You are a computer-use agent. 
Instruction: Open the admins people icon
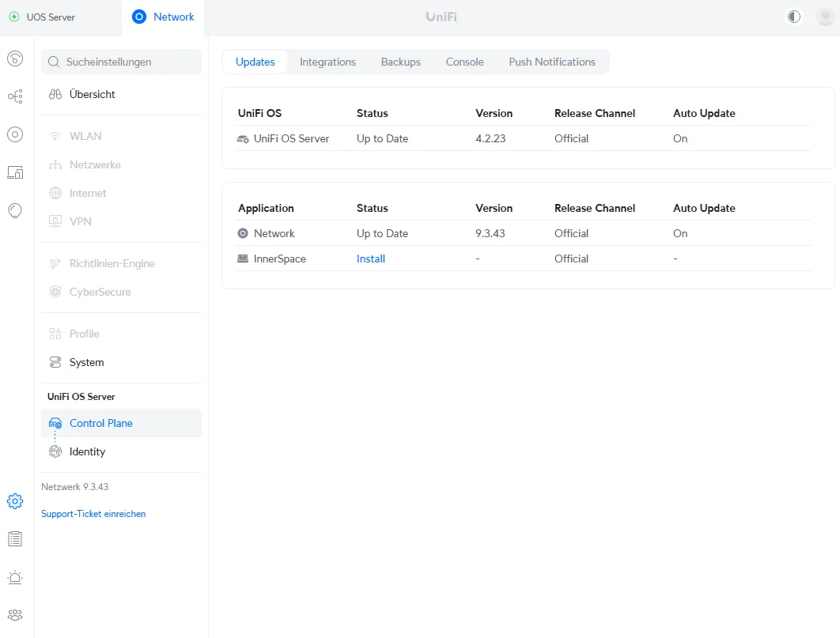15,615
